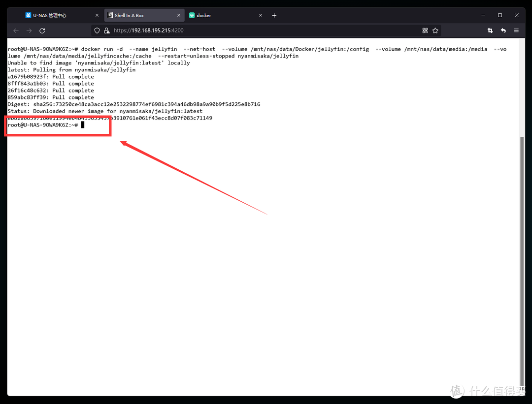Select the Shell In A Box tab
The image size is (532, 404).
[x=144, y=16]
